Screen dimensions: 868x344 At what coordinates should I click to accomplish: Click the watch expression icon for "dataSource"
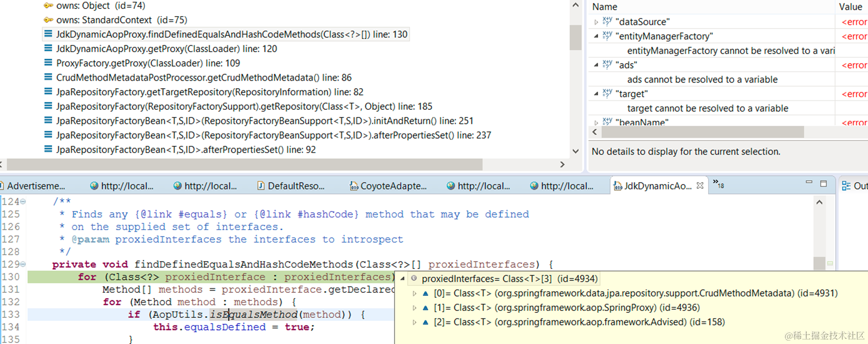[607, 21]
